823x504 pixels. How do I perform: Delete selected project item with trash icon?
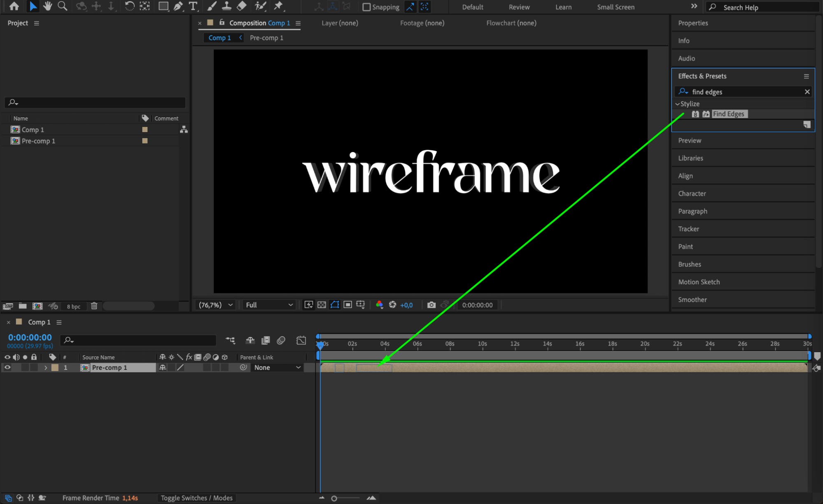tap(94, 306)
